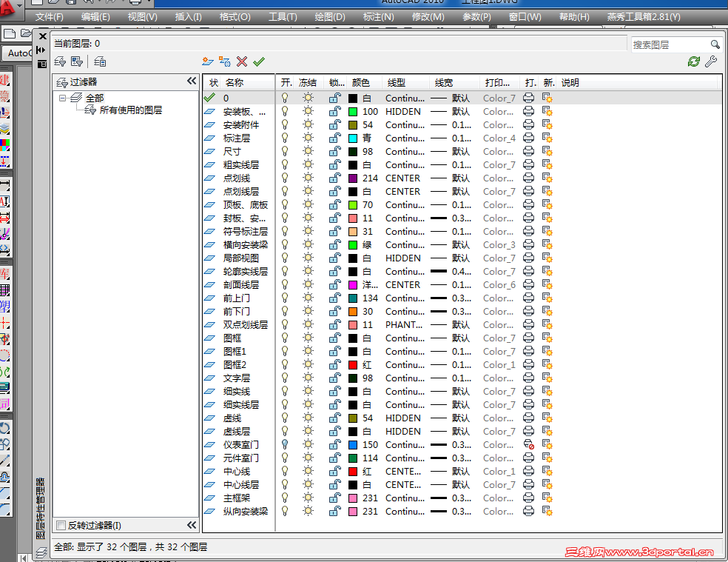Image resolution: width=728 pixels, height=562 pixels.
Task: Click the New Layer icon
Action: point(208,61)
